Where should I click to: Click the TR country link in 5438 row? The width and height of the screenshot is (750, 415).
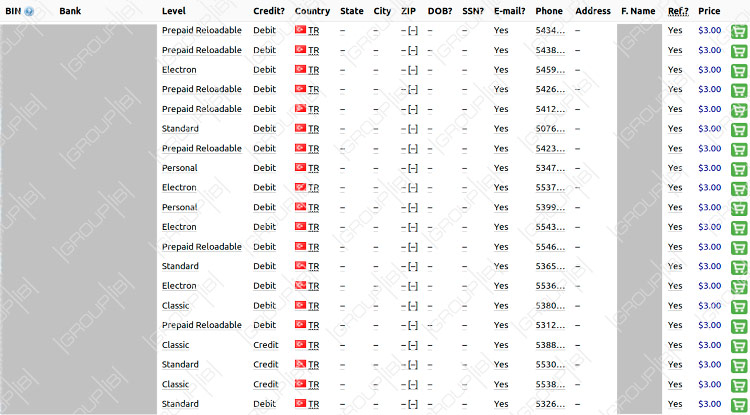314,50
